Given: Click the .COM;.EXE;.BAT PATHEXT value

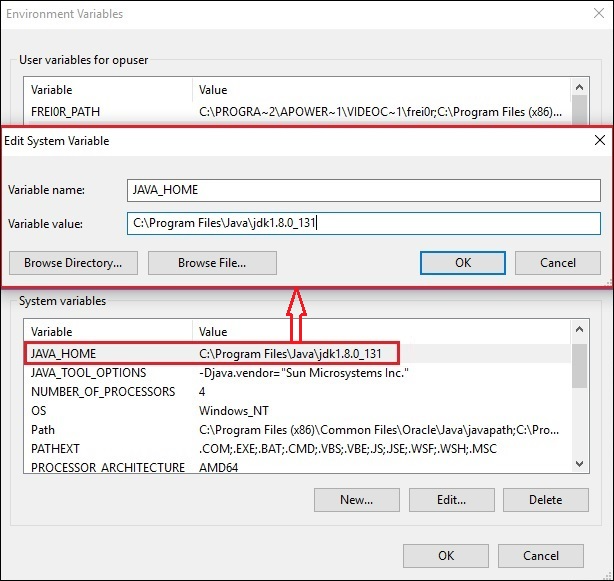Looking at the screenshot, I should (x=348, y=449).
